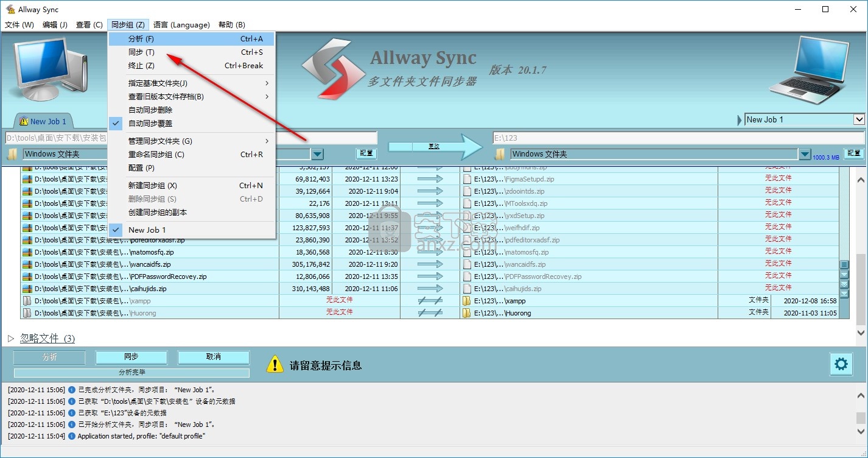Click the folder icon beside E:\123 Huorong
The height and width of the screenshot is (458, 868).
pyautogui.click(x=467, y=313)
